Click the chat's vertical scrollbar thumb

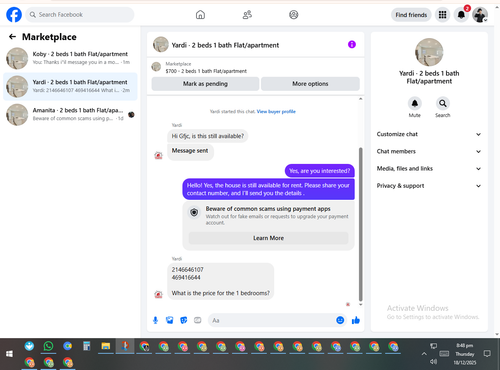click(x=360, y=224)
